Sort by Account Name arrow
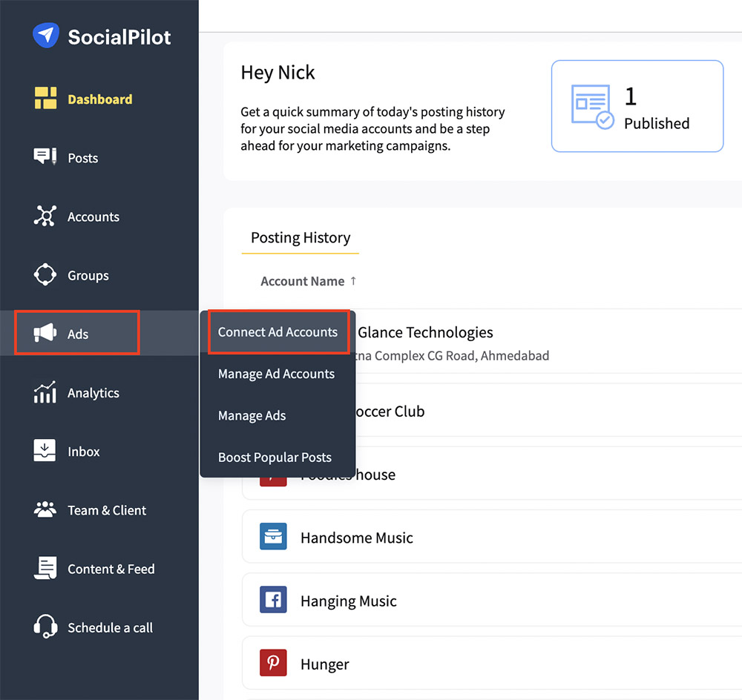This screenshot has width=742, height=700. click(x=353, y=281)
